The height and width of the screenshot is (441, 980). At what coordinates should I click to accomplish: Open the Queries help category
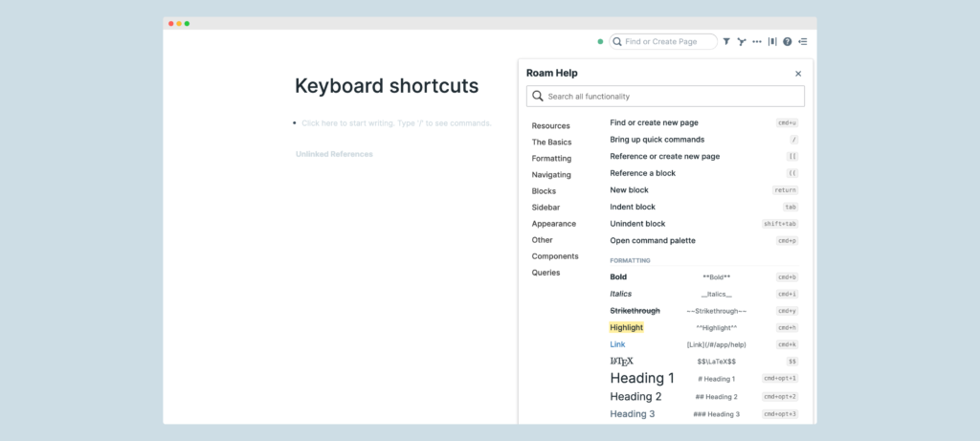[546, 273]
